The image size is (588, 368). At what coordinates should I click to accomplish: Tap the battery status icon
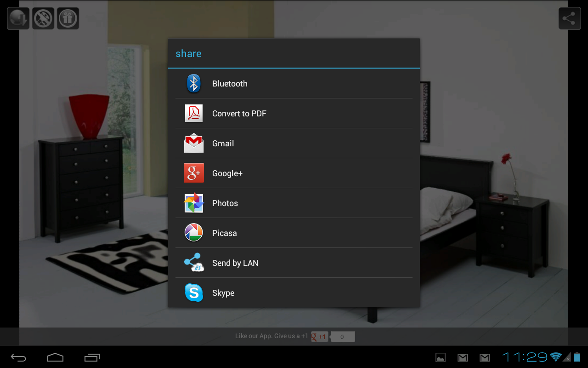(x=577, y=357)
